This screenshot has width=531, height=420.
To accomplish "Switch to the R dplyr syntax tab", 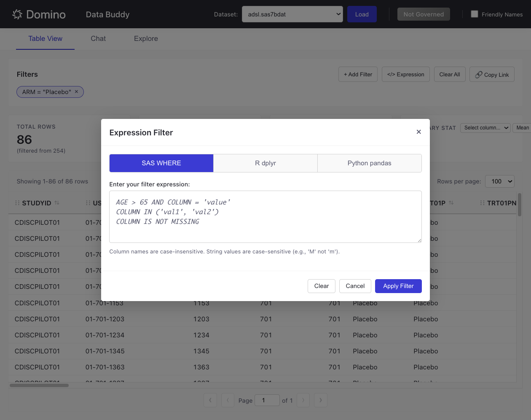I will point(265,163).
